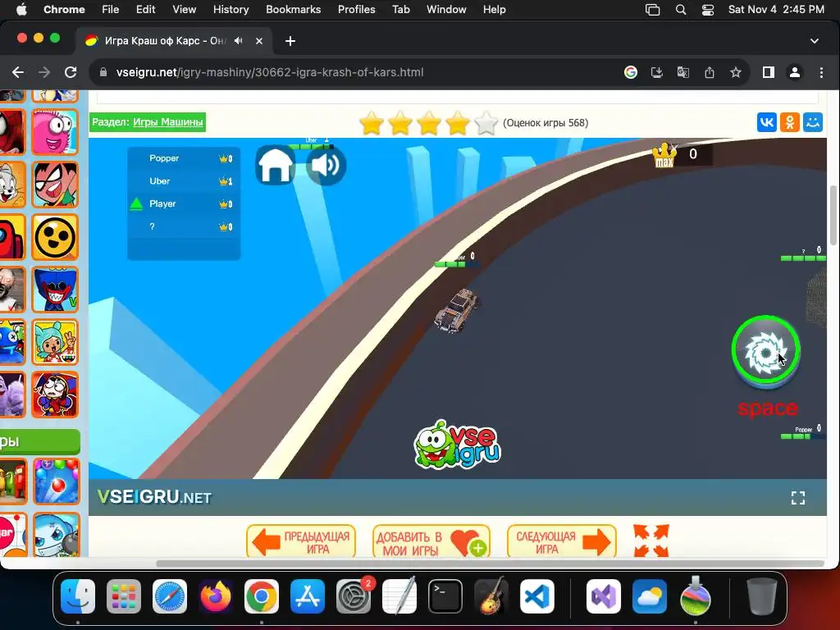Screen dimensions: 840x630
Task: Rate the game one star
Action: tap(372, 124)
